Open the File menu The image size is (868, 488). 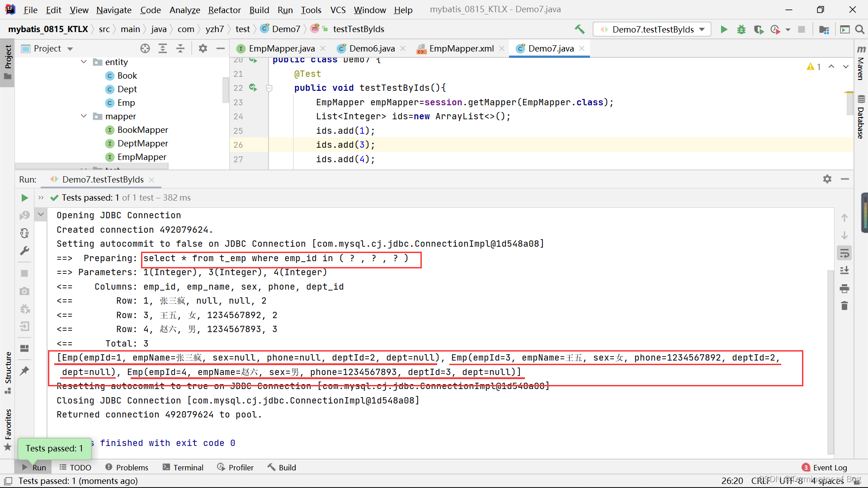click(x=31, y=10)
